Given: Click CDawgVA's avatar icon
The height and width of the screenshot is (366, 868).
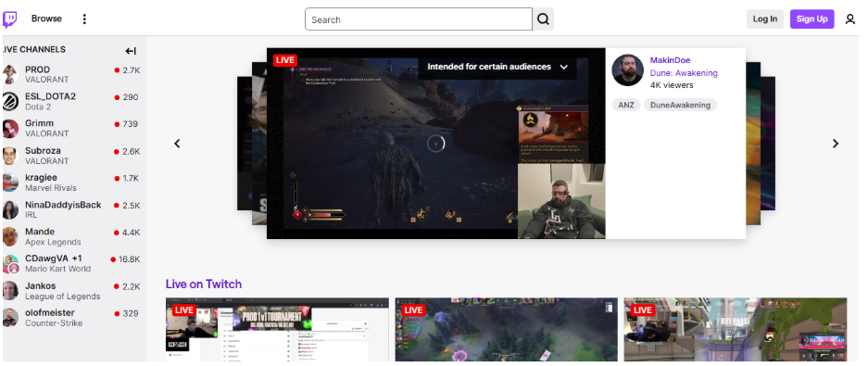Looking at the screenshot, I should (10, 264).
